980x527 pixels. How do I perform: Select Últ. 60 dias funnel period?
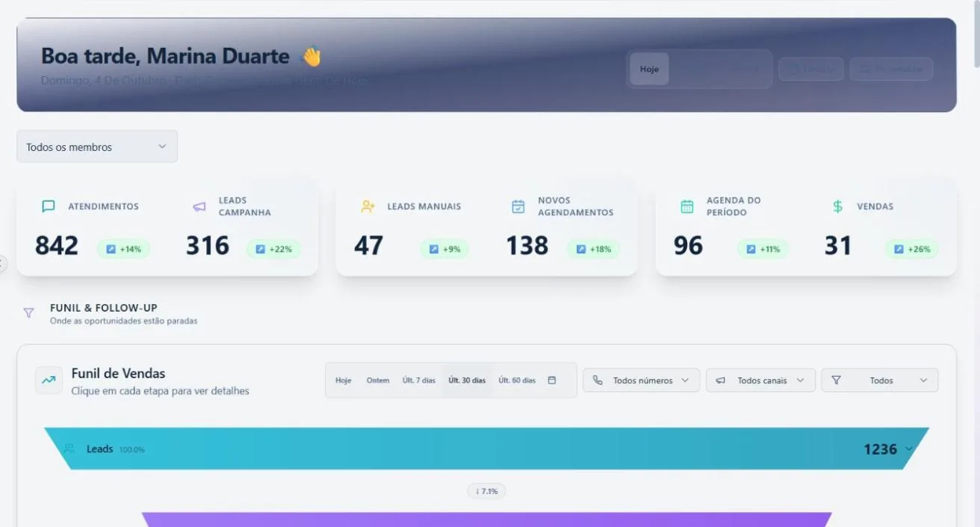coord(517,380)
